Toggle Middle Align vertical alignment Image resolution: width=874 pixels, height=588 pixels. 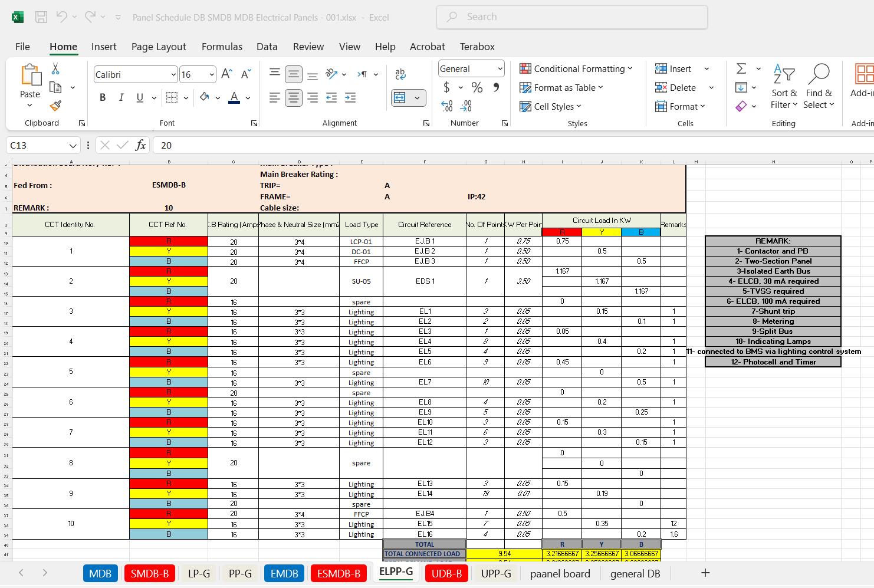294,74
